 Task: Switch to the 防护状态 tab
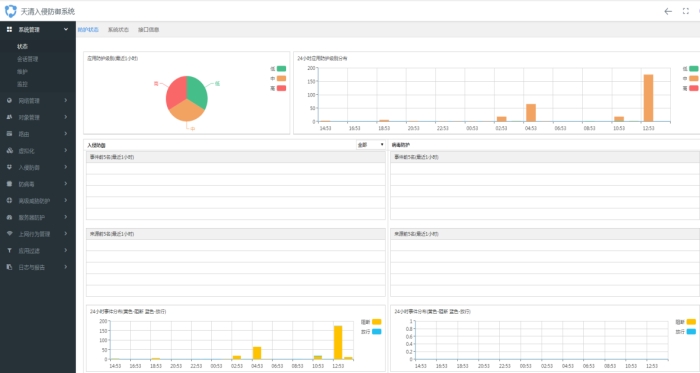88,29
